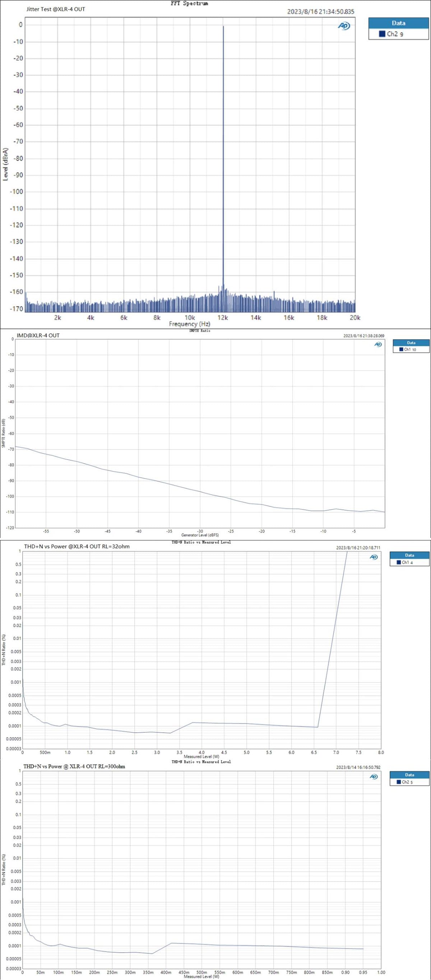Select the Ch2 5 legend color swatch
Viewport: 431px width, 980px height.
tap(399, 782)
